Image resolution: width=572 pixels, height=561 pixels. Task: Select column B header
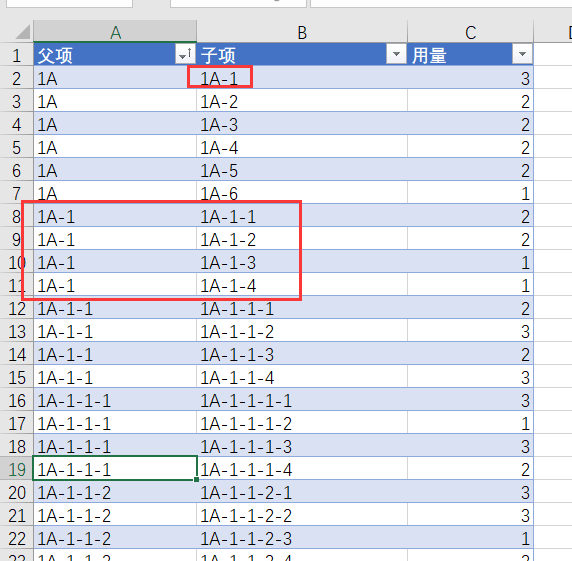tap(302, 32)
